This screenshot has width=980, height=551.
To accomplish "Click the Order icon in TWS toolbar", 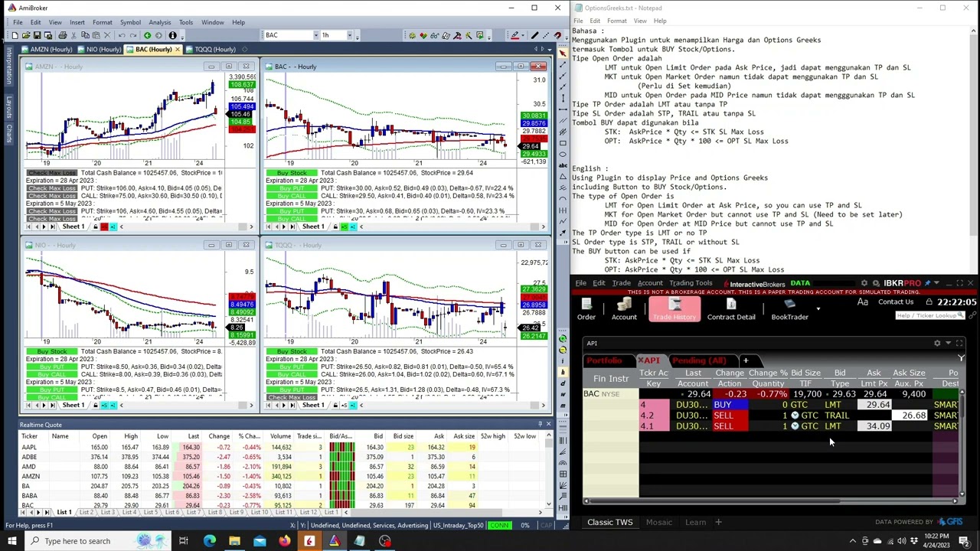I will pos(586,310).
